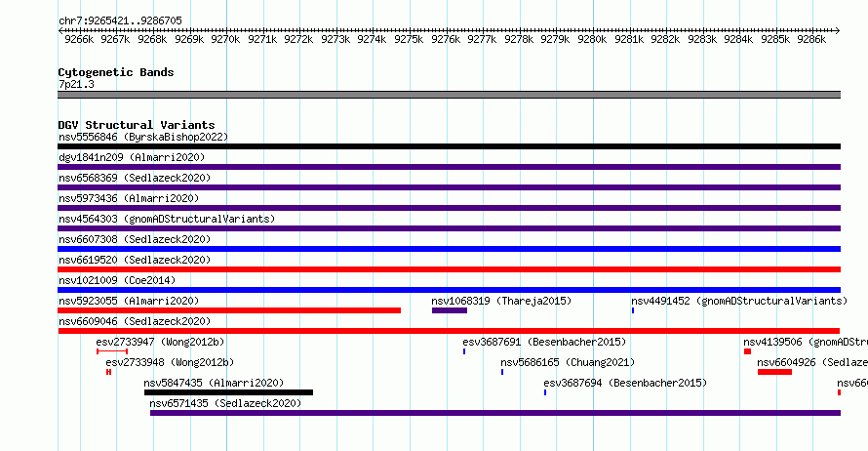This screenshot has height=451, width=868.
Task: Click nsv6609046 (Sedlazeck2020) label
Action: click(x=135, y=321)
